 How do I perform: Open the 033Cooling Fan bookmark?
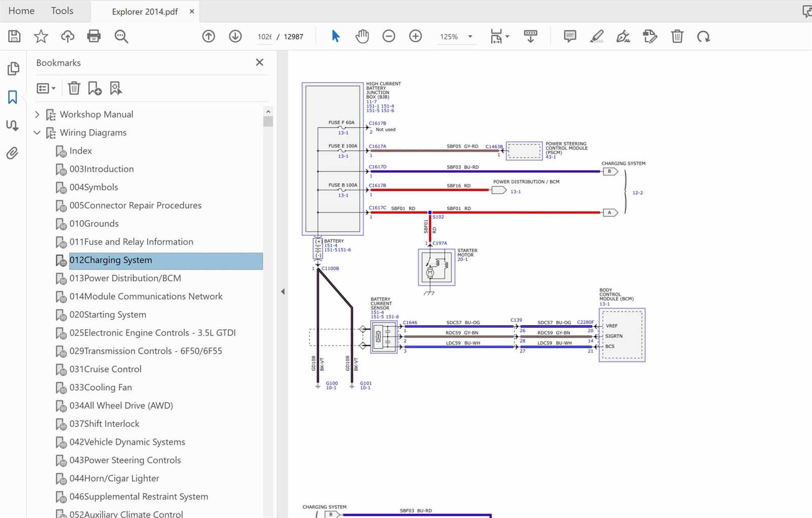[x=100, y=388]
